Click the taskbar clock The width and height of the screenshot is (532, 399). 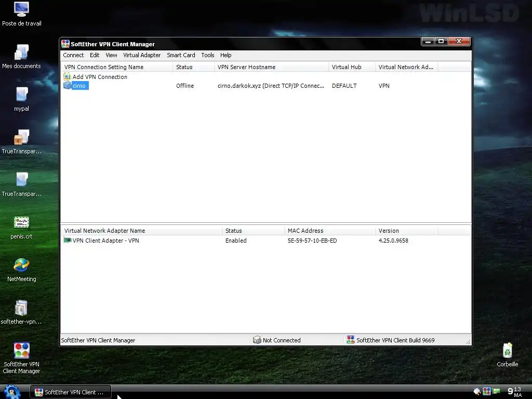[x=514, y=392]
